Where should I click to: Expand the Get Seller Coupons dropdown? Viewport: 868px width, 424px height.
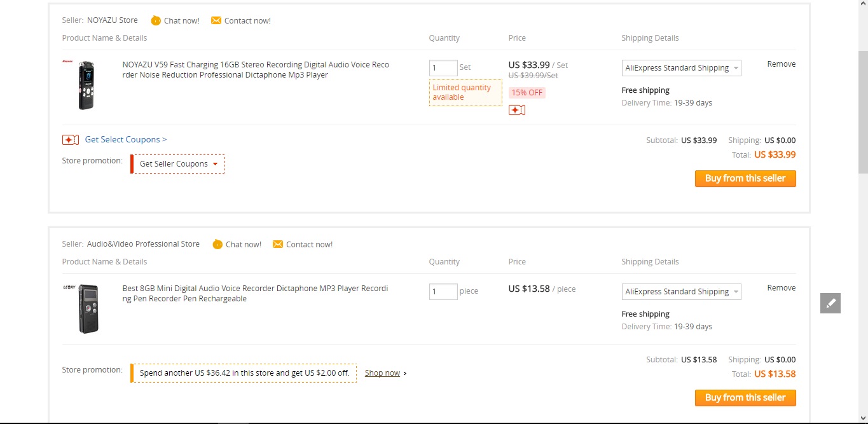[178, 164]
